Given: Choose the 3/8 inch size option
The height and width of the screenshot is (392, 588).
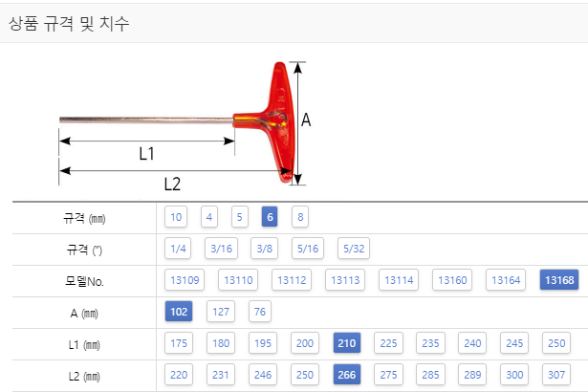Looking at the screenshot, I should [x=265, y=249].
